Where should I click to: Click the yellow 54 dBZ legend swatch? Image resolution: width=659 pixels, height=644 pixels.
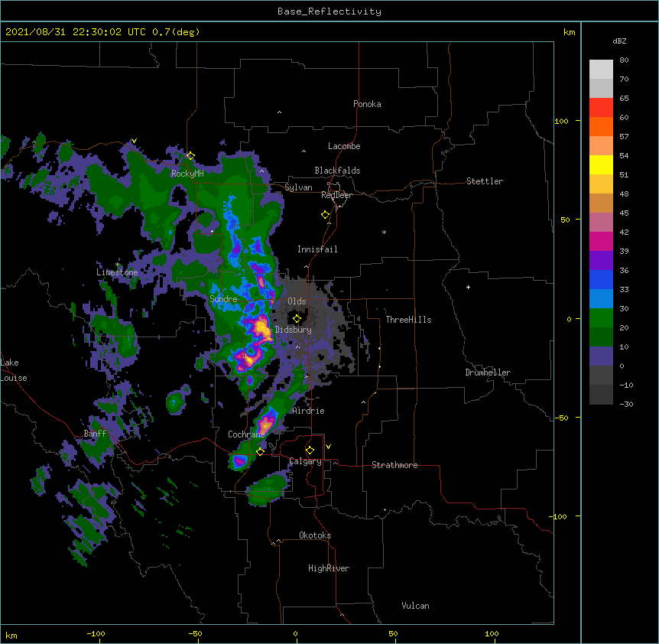601,164
